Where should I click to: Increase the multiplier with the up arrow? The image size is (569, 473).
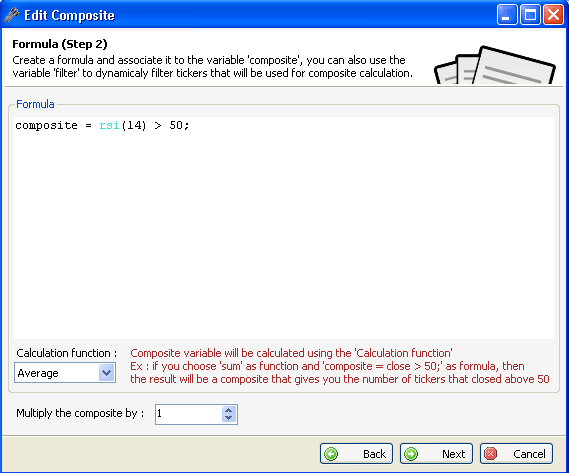pos(228,410)
